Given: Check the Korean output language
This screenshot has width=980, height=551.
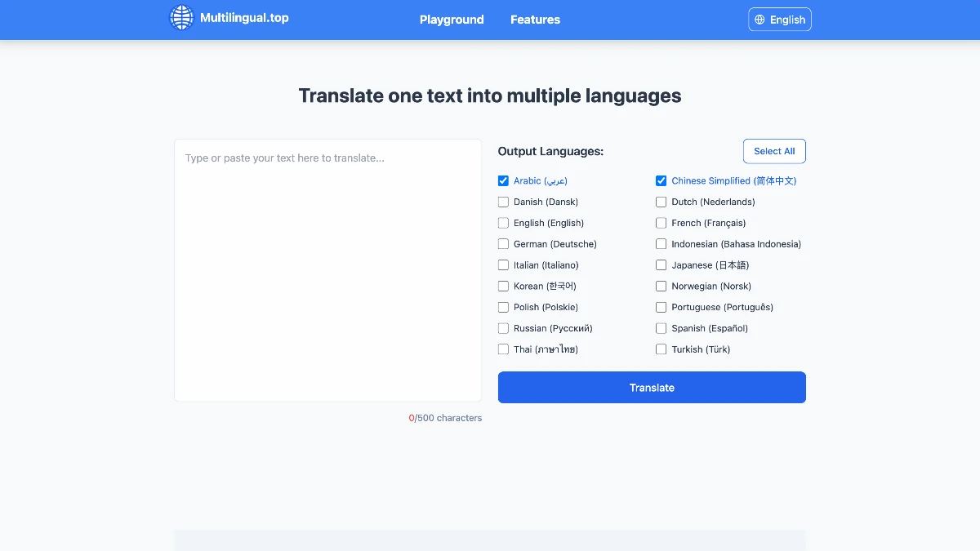Looking at the screenshot, I should click(x=503, y=286).
